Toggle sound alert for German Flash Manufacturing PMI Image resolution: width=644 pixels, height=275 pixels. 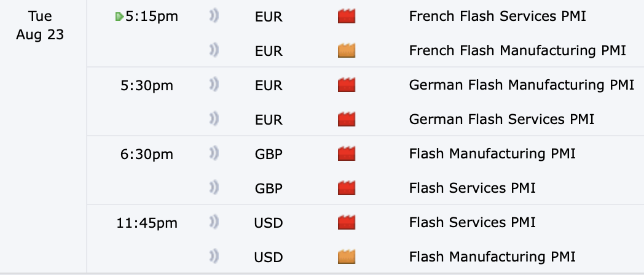214,85
